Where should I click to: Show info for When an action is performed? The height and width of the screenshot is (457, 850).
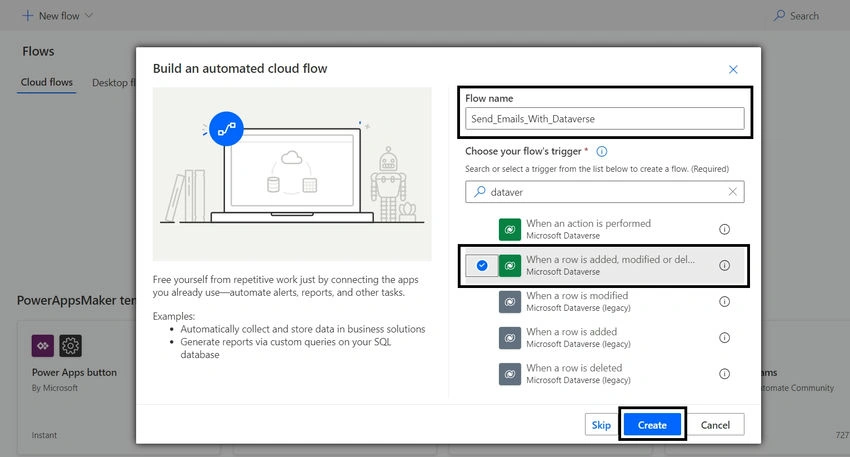point(724,229)
